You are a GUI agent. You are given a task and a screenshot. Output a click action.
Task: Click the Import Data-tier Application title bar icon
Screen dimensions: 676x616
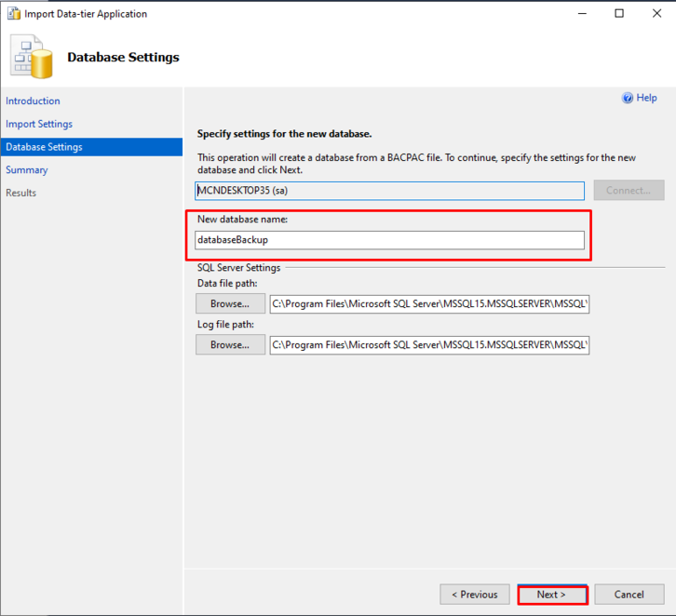coord(14,14)
